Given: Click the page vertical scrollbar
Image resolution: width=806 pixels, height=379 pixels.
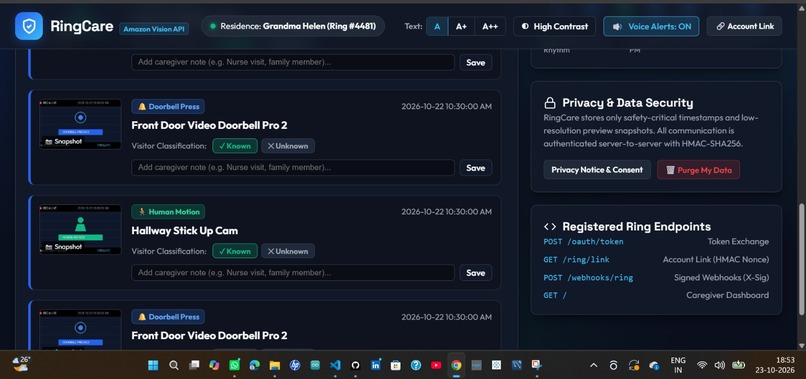Looking at the screenshot, I should click(801, 259).
